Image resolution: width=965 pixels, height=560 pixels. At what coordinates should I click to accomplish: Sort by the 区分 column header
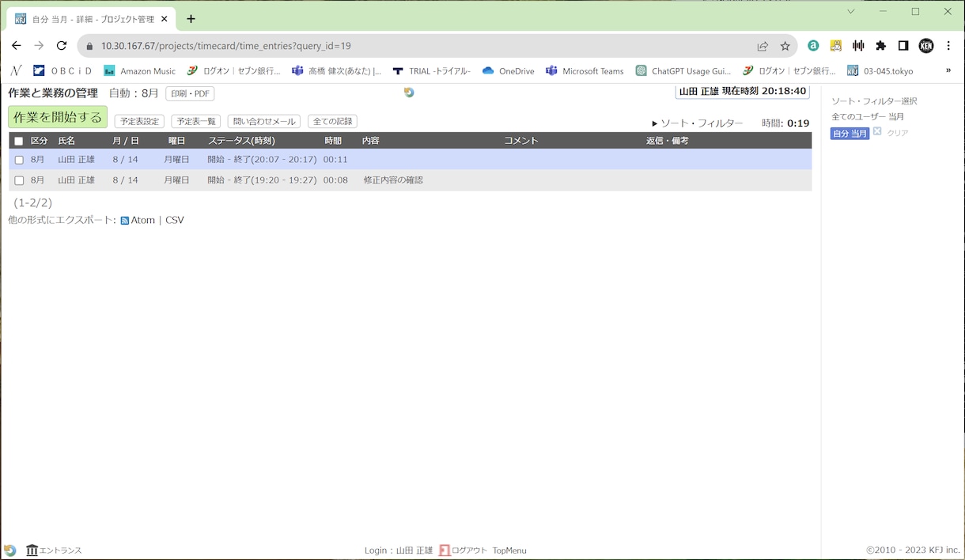point(39,141)
